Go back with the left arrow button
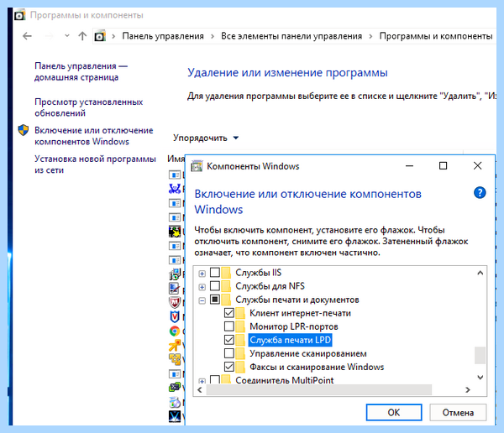Screen dimensions: 504x433 pyautogui.click(x=28, y=36)
